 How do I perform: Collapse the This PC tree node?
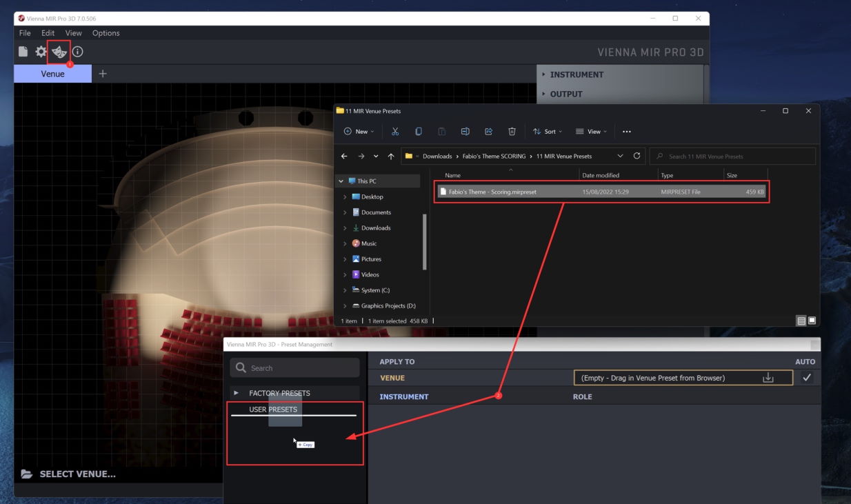(341, 181)
